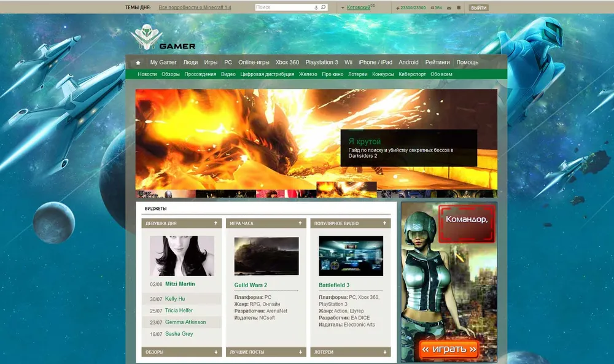Open the Рейтинги menu item

tap(437, 62)
